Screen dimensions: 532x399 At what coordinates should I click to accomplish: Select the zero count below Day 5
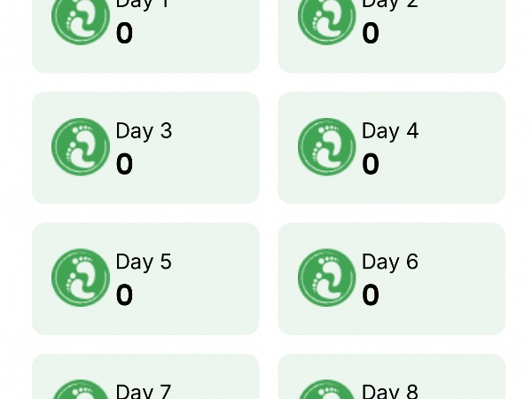[x=124, y=294]
